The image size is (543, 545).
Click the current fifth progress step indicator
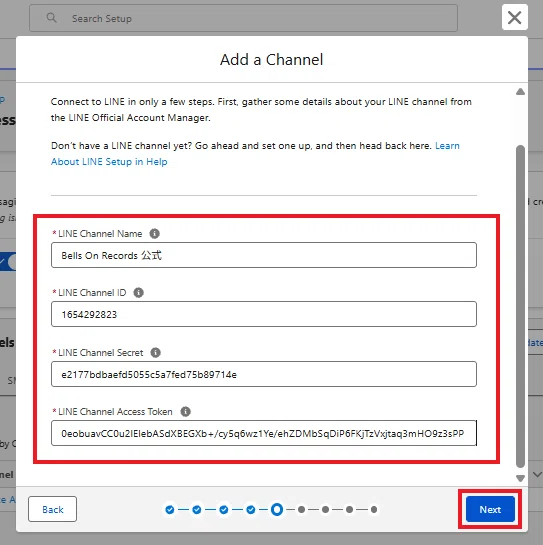(277, 510)
